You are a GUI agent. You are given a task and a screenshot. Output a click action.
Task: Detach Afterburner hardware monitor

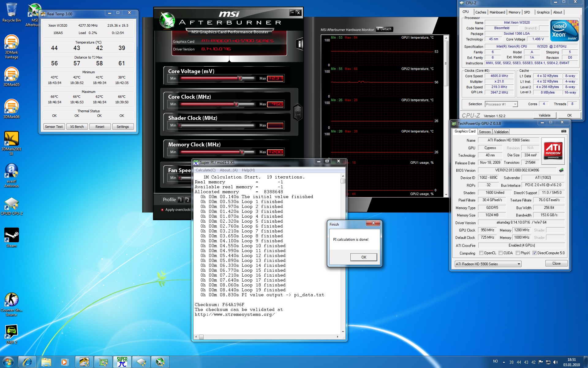point(384,29)
